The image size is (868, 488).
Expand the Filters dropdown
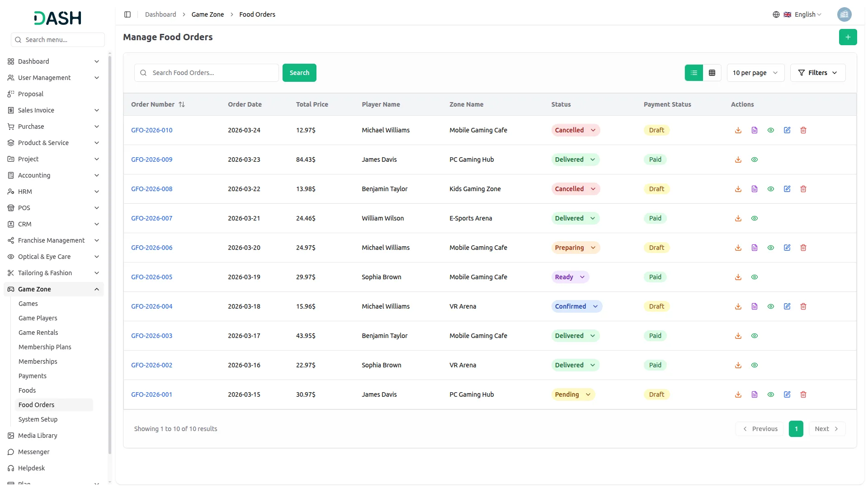(x=817, y=73)
